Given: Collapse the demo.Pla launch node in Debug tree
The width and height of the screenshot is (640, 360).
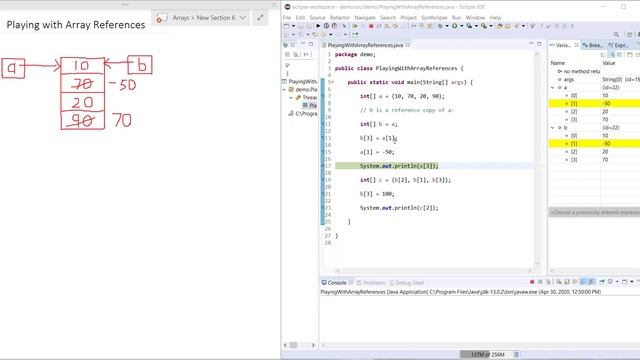Looking at the screenshot, I should 284,89.
